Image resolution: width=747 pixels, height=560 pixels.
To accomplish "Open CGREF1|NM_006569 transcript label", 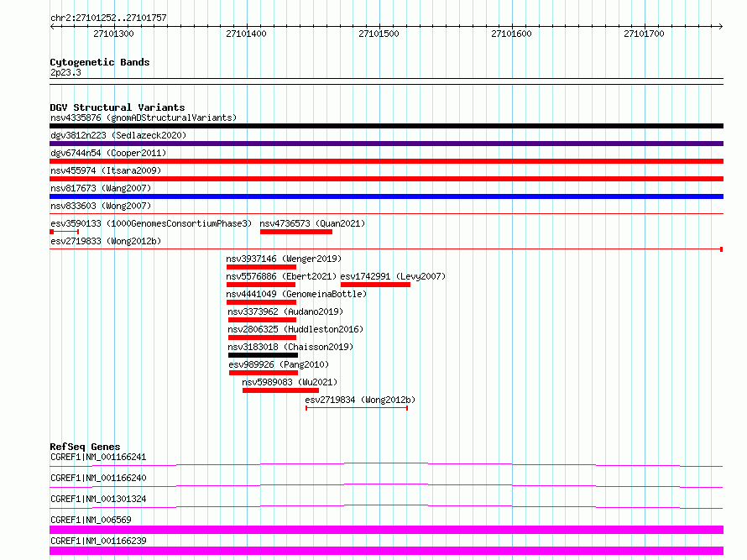I will (x=91, y=520).
